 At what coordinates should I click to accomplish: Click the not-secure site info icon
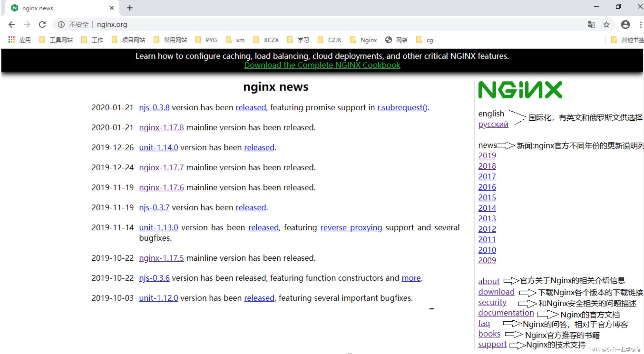click(61, 25)
